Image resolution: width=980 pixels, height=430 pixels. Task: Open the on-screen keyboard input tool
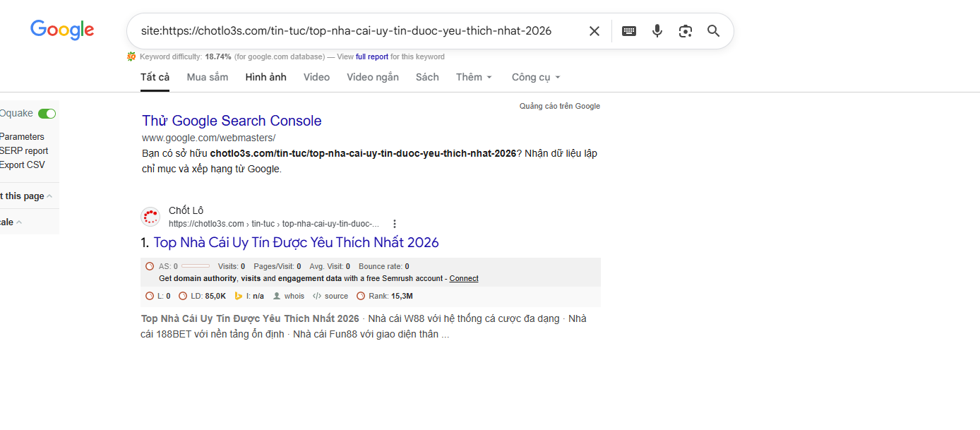pos(629,31)
